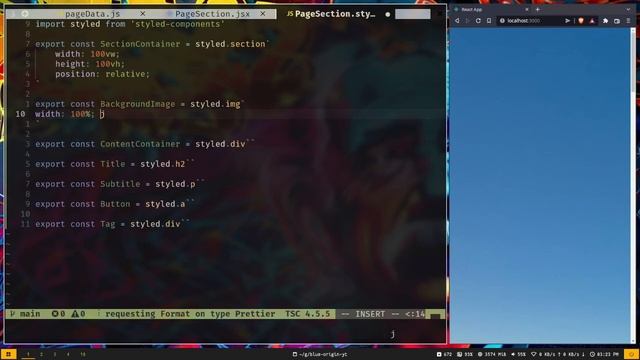Click the unsaved dot on PageSection.sty… tab
Viewport: 640px width, 360px height.
387,14
